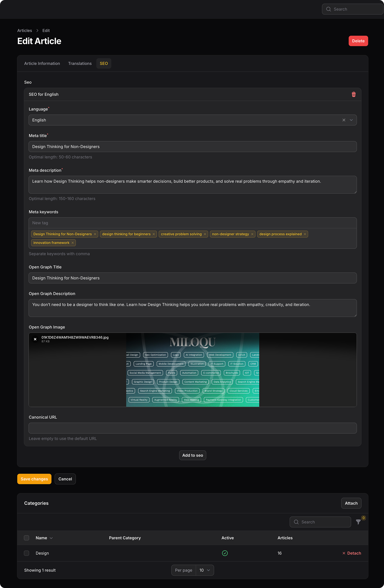Delete the SEO for English block via trash icon
Image resolution: width=384 pixels, height=588 pixels.
[x=353, y=94]
